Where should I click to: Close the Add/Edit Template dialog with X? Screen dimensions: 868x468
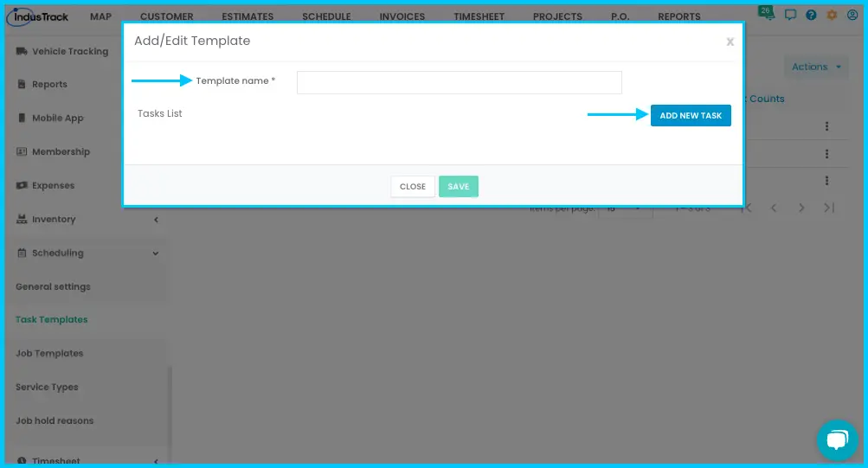730,42
